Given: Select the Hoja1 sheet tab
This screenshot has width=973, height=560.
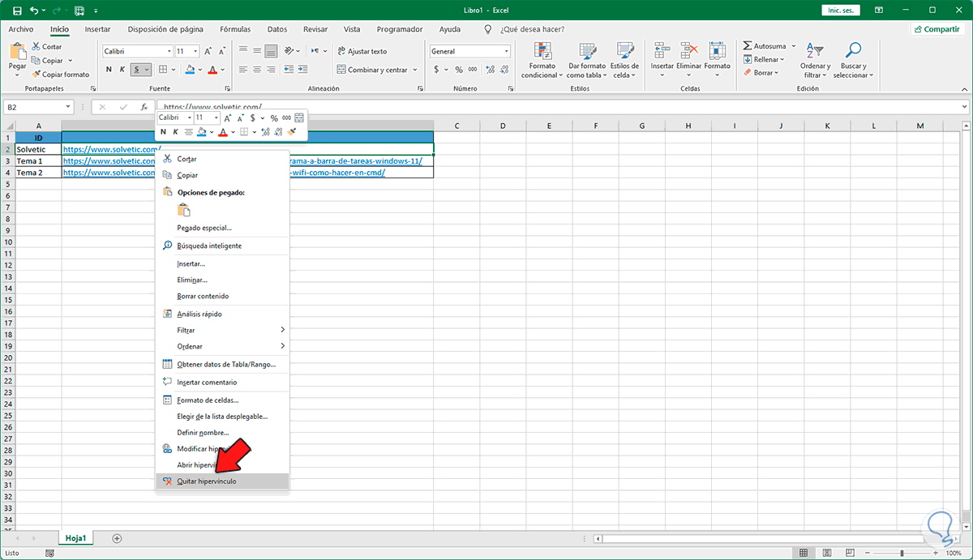Looking at the screenshot, I should point(76,538).
